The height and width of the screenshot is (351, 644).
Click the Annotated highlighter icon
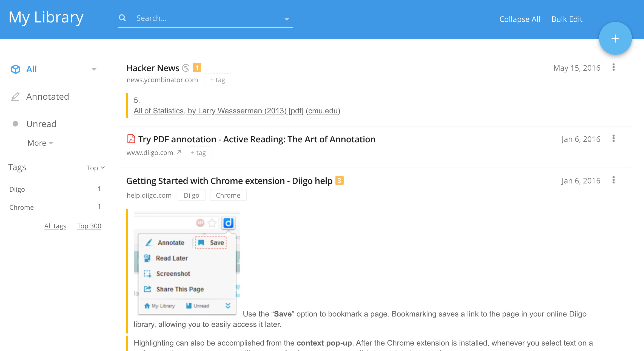click(x=15, y=96)
